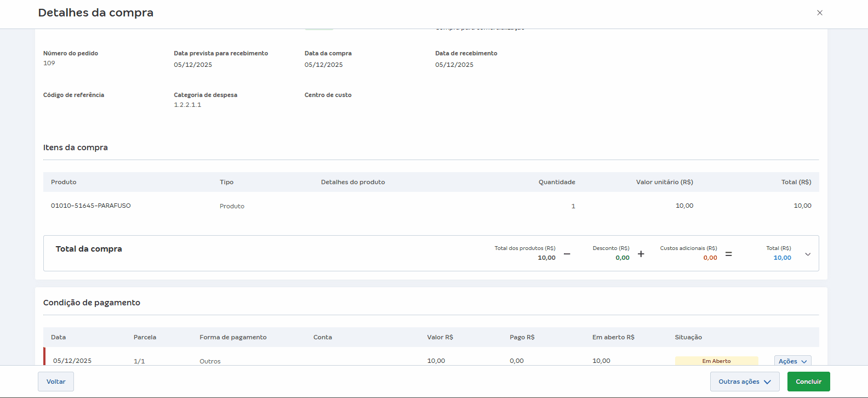Open the Ações dropdown in payment row

point(792,361)
